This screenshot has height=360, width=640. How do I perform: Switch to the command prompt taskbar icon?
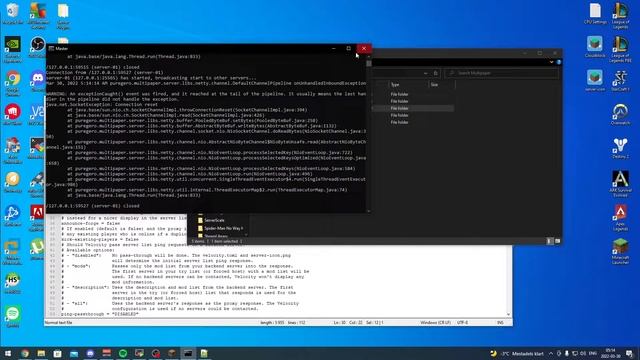188,353
